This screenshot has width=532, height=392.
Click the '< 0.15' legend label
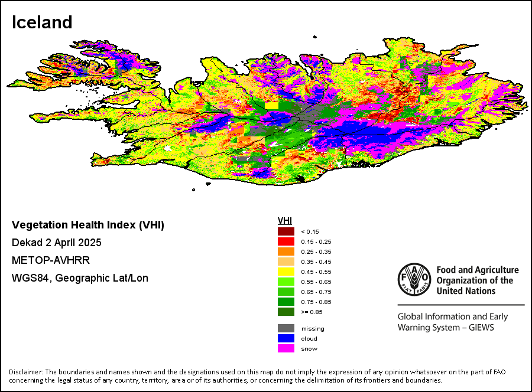click(310, 232)
